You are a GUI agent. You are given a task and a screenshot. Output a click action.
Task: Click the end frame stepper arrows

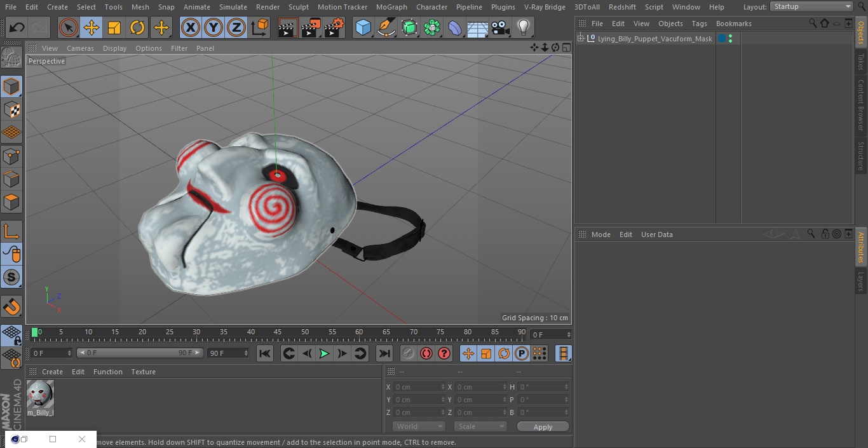click(246, 353)
